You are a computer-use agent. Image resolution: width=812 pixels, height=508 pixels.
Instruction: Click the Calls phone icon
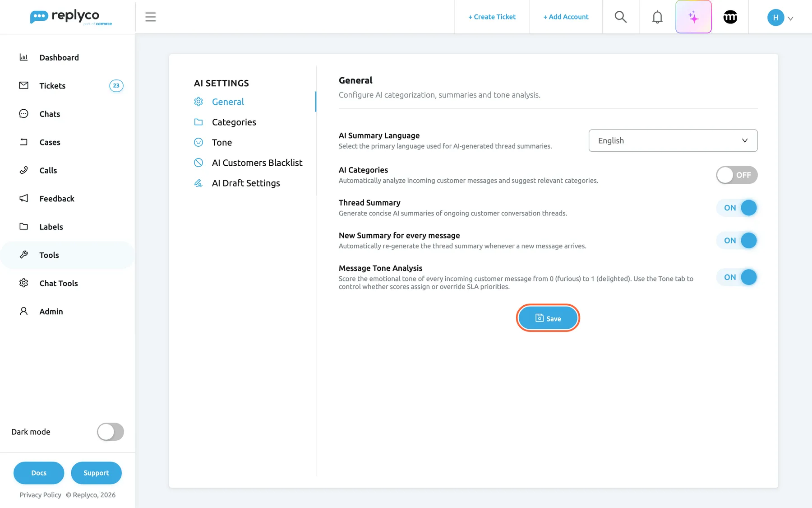23,170
